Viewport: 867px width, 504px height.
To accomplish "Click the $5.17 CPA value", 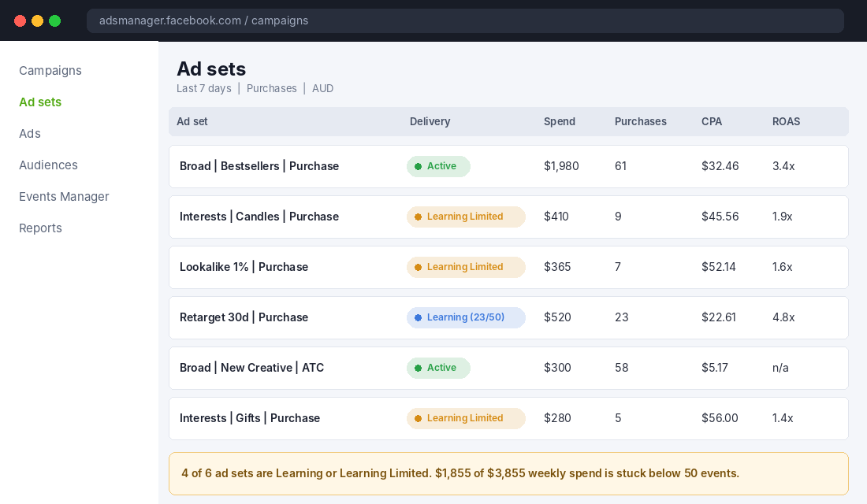I will 715,368.
